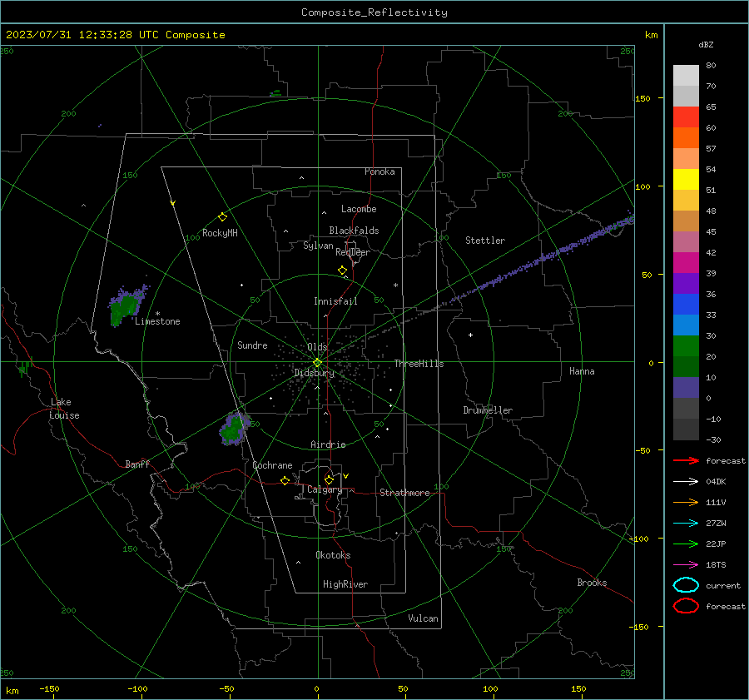This screenshot has height=700, width=749.
Task: Click the Innisfail city label
Action: (335, 301)
